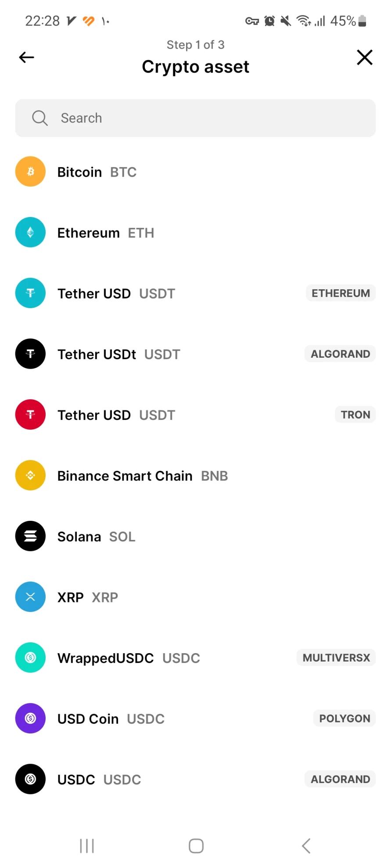Tap the Android home button
This screenshot has height=868, width=391.
196,846
